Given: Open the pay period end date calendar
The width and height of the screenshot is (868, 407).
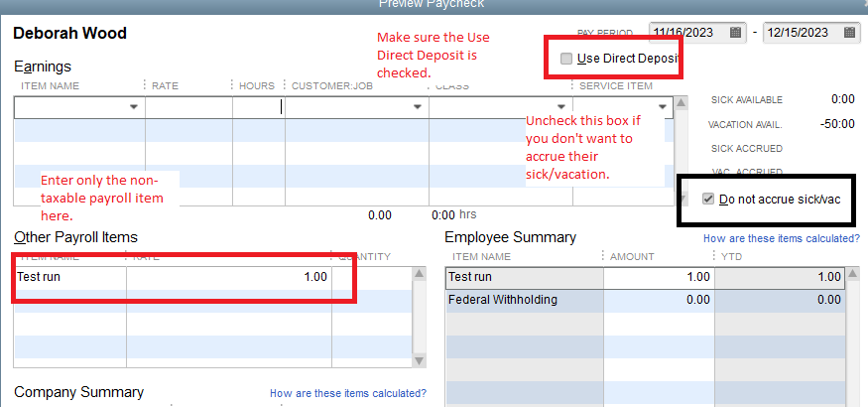Looking at the screenshot, I should tap(850, 32).
